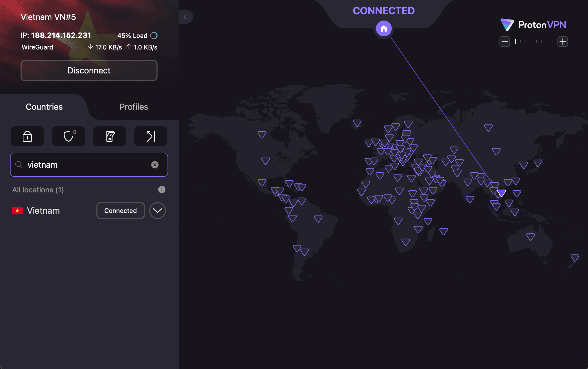588x369 pixels.
Task: Focus the country search field
Action: coord(87,165)
